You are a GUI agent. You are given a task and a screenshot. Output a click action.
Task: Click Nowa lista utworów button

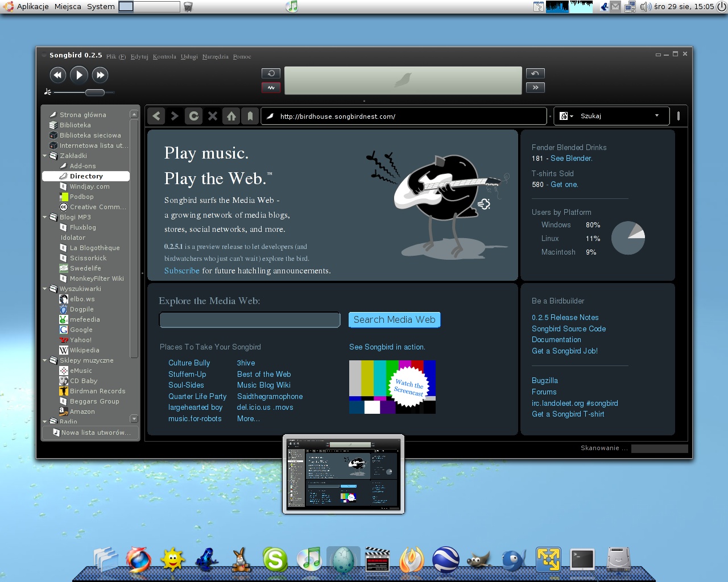pos(91,433)
